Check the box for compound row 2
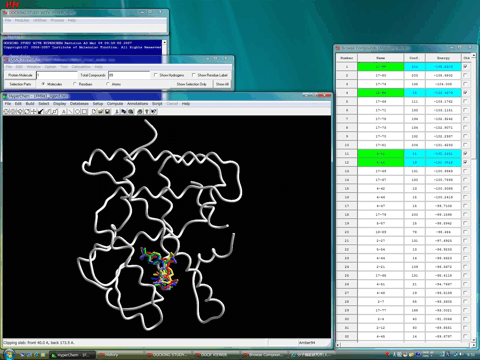This screenshot has height=360, width=480. (466, 75)
